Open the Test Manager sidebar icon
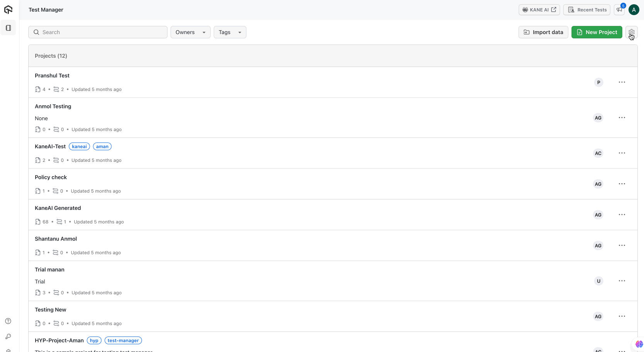 pos(8,28)
